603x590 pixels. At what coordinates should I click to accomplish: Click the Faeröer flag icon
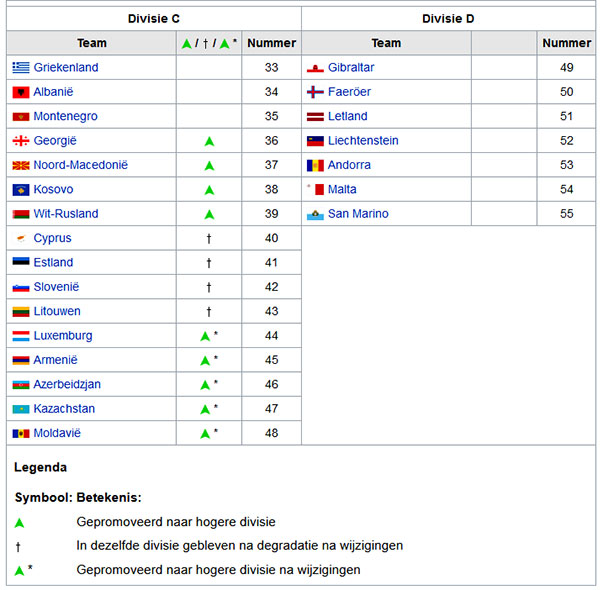tap(315, 92)
